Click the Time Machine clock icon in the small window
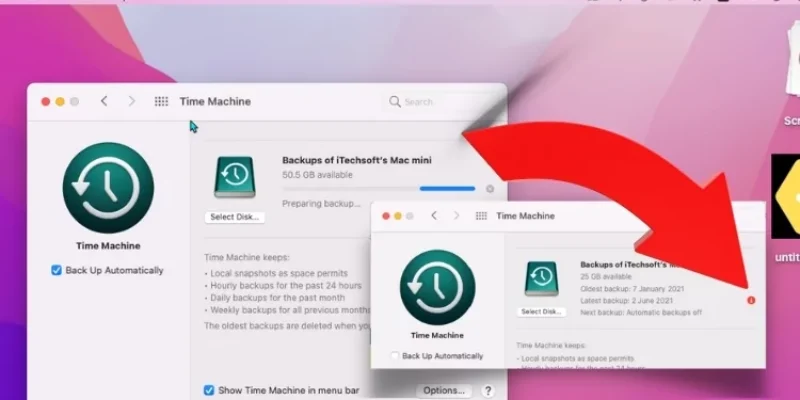Screen dimensions: 800x400 tap(437, 288)
